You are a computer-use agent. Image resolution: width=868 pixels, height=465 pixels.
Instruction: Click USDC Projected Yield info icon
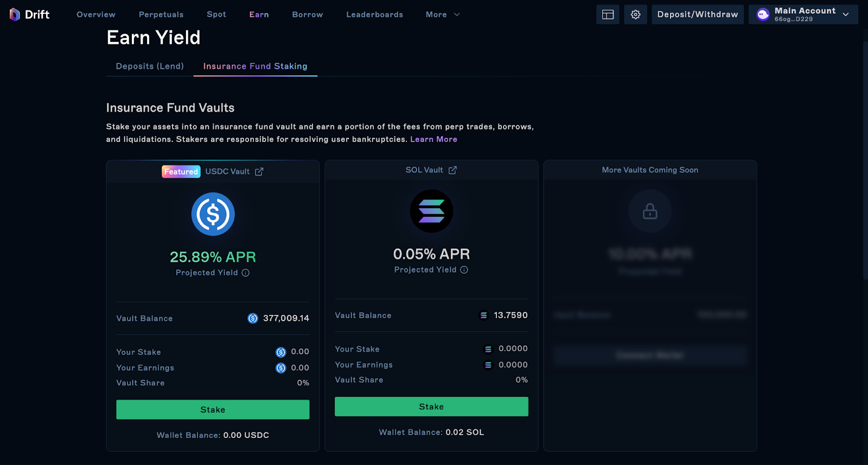tap(246, 273)
